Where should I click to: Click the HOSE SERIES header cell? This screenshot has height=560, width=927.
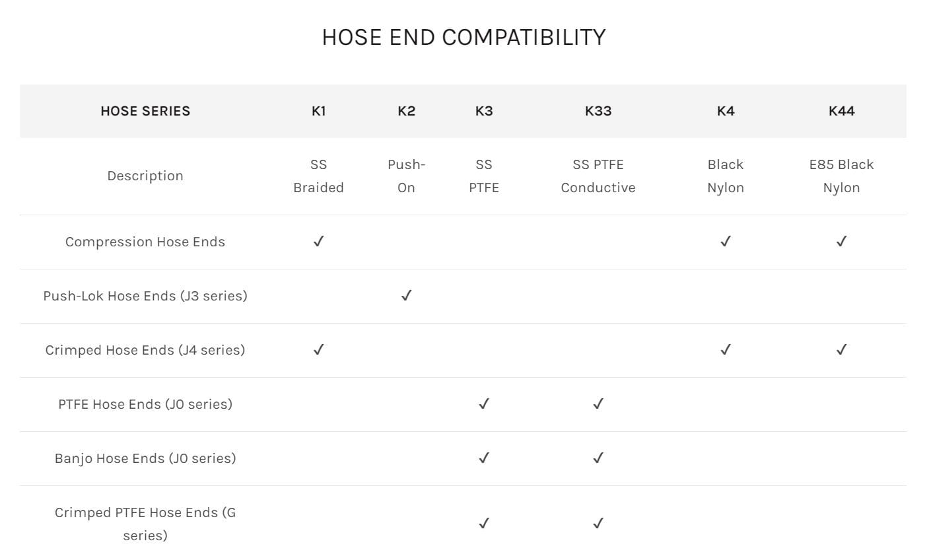[145, 111]
